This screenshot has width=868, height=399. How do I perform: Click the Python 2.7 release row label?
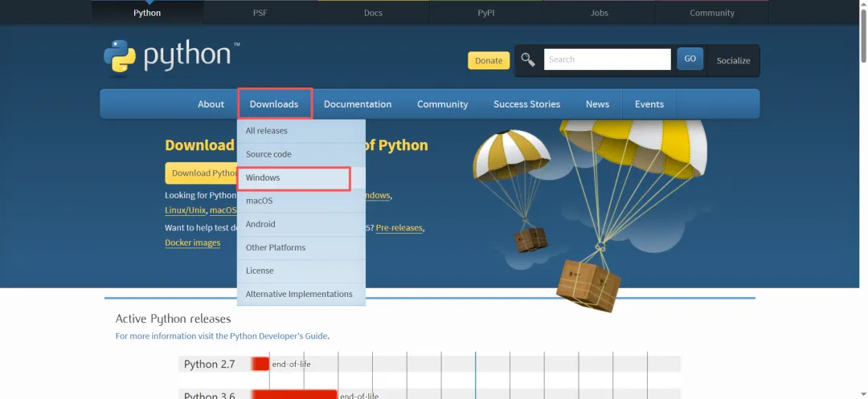[x=209, y=364]
